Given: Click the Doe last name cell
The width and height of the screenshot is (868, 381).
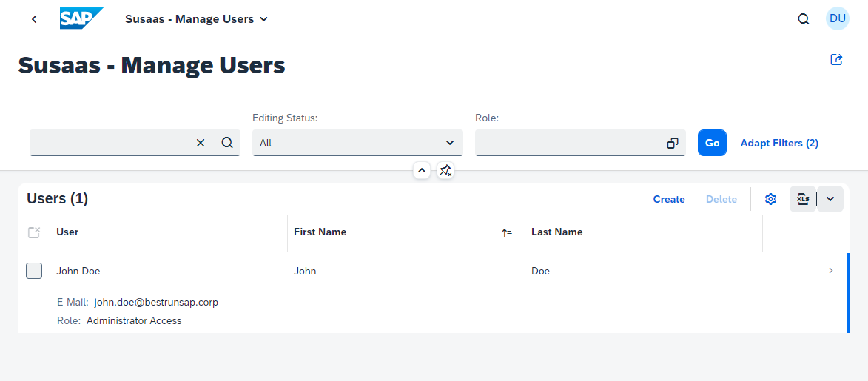Looking at the screenshot, I should [x=540, y=272].
